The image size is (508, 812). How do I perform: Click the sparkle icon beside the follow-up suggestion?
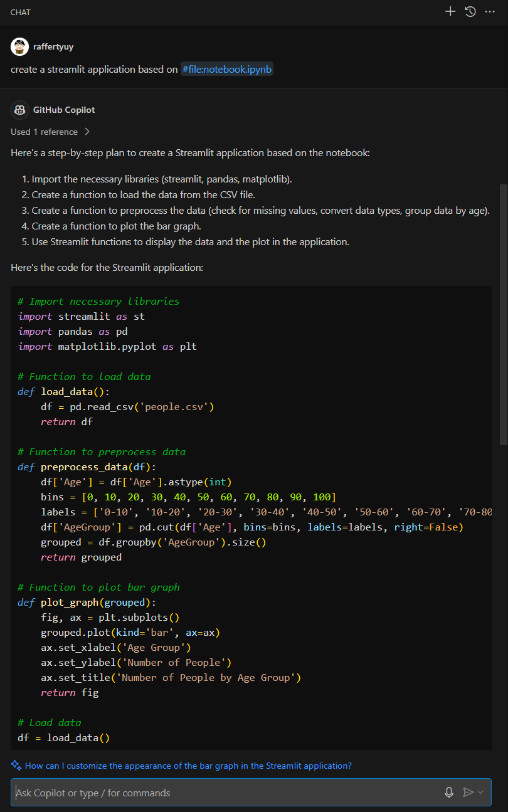16,765
